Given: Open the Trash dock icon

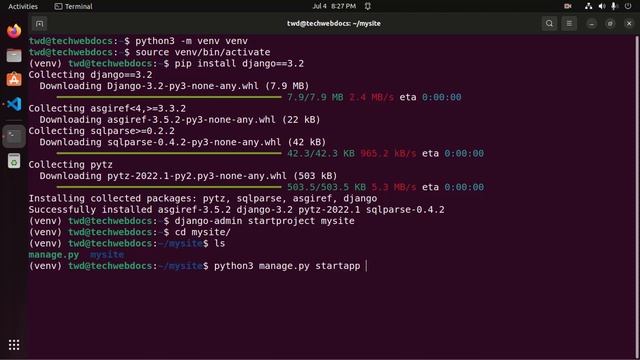Looking at the screenshot, I should tap(14, 161).
